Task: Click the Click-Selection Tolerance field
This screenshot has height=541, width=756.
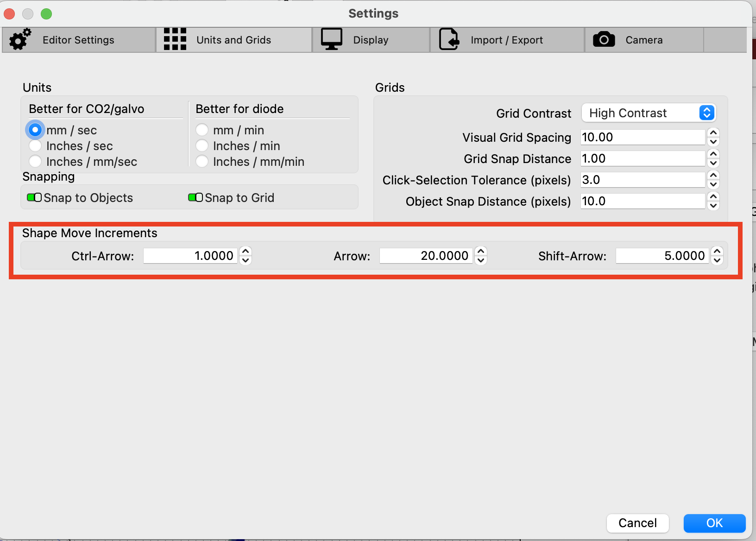Action: tap(643, 180)
